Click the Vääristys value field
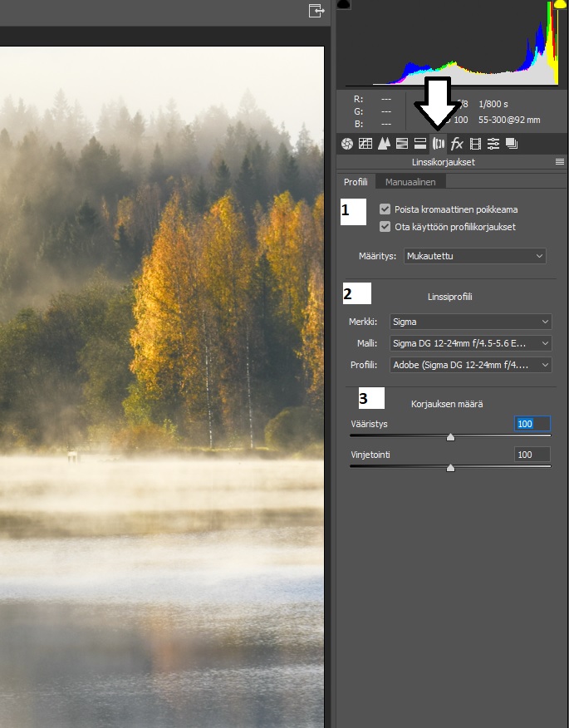This screenshot has height=728, width=569. click(532, 424)
